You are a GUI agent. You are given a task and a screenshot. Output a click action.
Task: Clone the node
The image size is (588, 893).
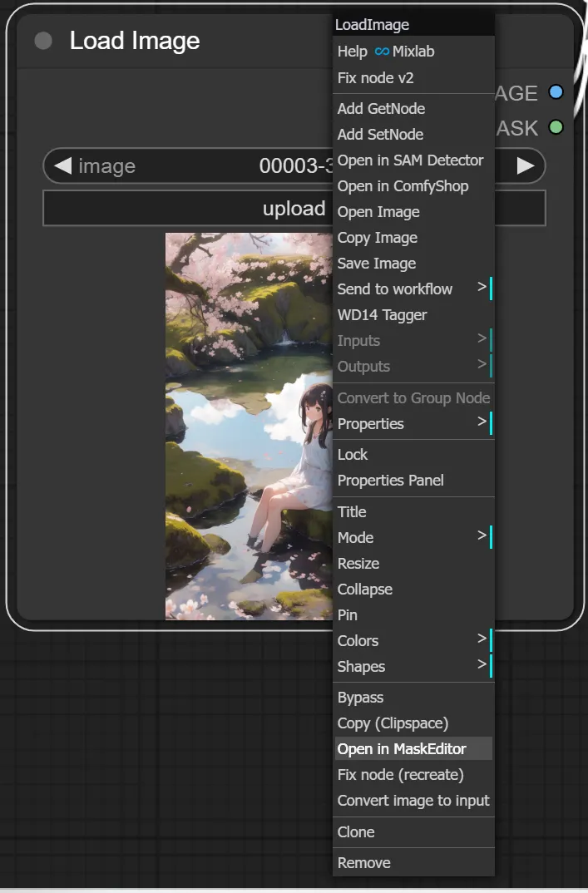(413, 832)
